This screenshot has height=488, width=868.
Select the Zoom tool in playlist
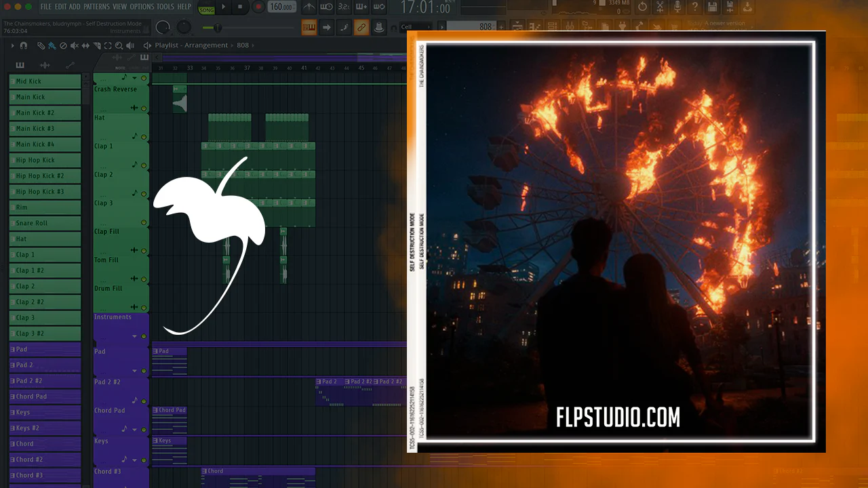(119, 45)
